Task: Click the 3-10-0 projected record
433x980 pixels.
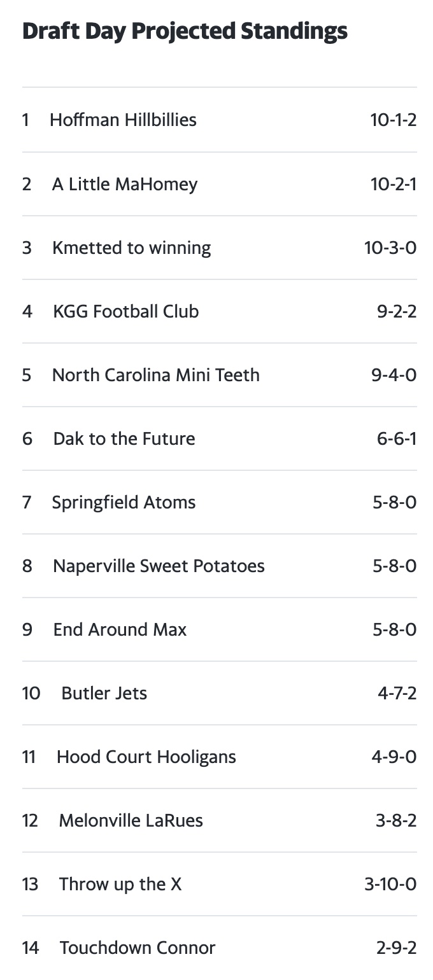Action: click(390, 884)
